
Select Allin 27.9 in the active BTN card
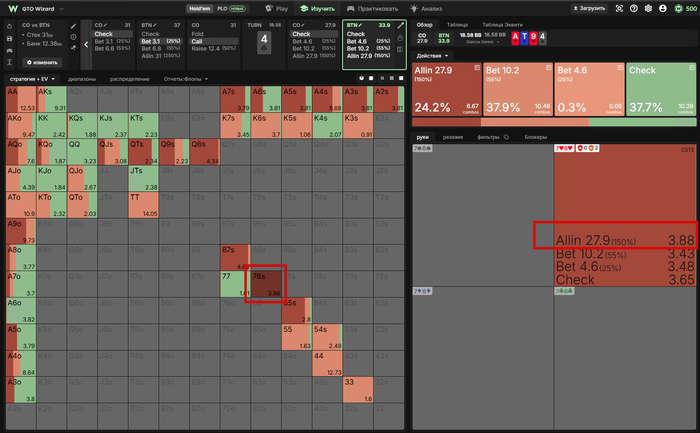pyautogui.click(x=368, y=56)
